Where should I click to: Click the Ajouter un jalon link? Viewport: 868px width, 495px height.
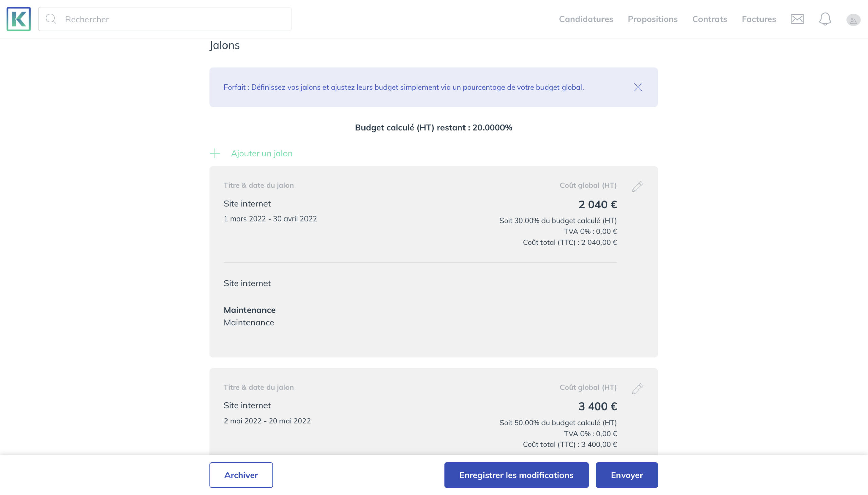click(262, 153)
